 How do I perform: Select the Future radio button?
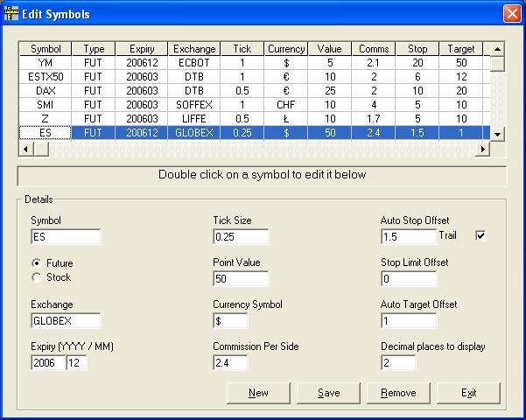pos(36,262)
